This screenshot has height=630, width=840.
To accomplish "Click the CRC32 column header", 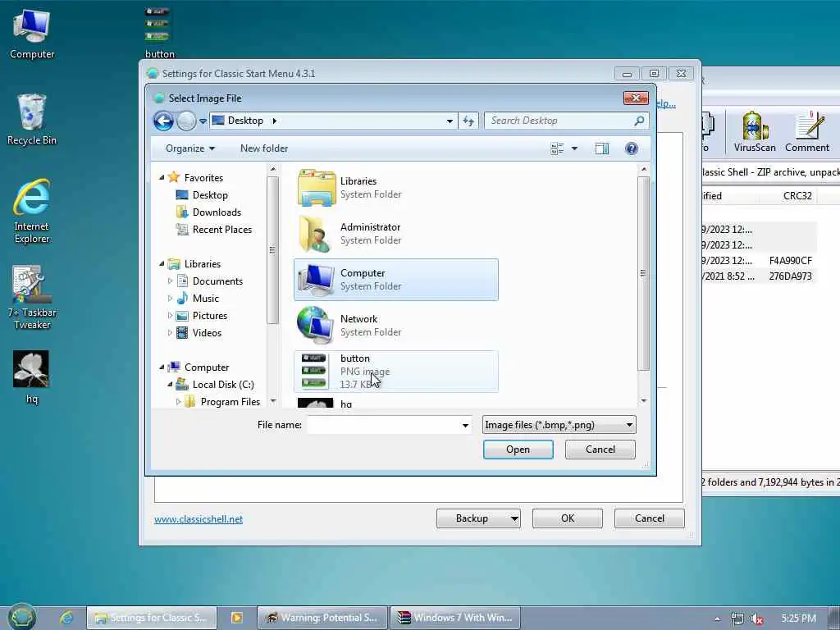I will pos(797,195).
